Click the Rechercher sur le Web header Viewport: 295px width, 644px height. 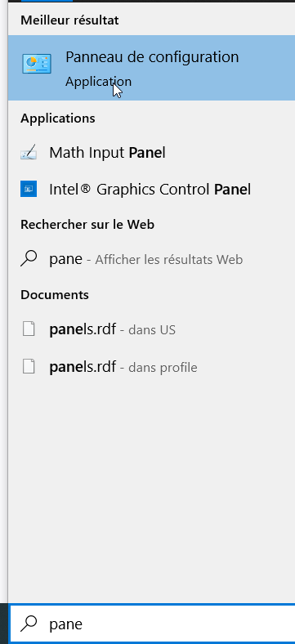(87, 224)
